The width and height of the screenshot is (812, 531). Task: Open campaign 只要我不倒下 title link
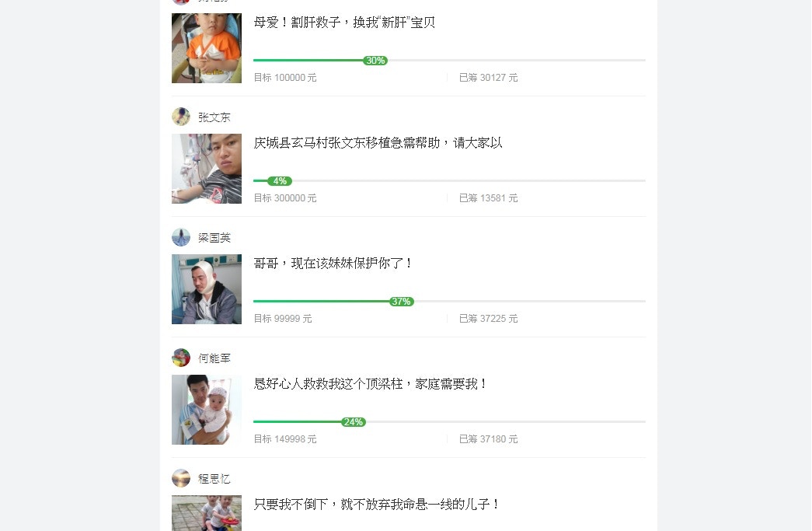tap(377, 505)
